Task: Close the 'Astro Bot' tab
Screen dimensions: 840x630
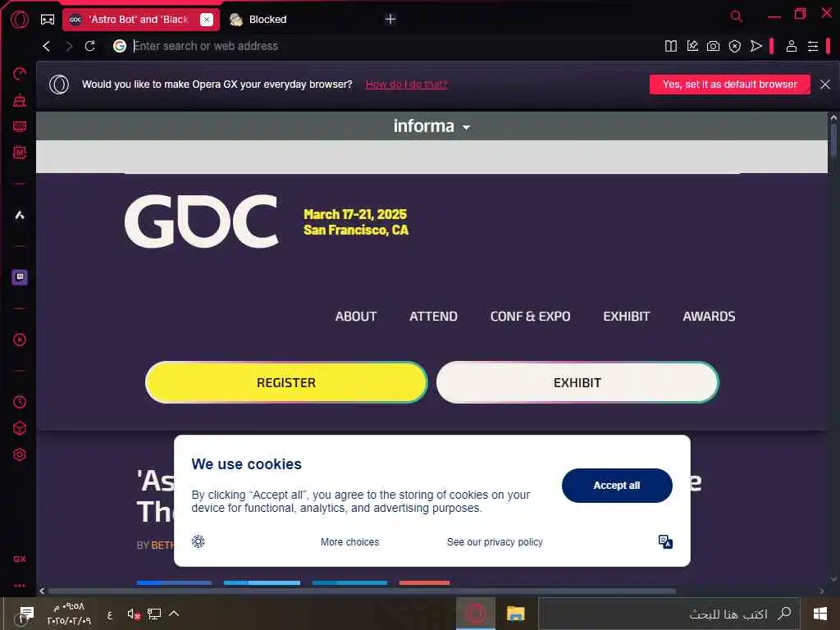Action: [x=207, y=20]
